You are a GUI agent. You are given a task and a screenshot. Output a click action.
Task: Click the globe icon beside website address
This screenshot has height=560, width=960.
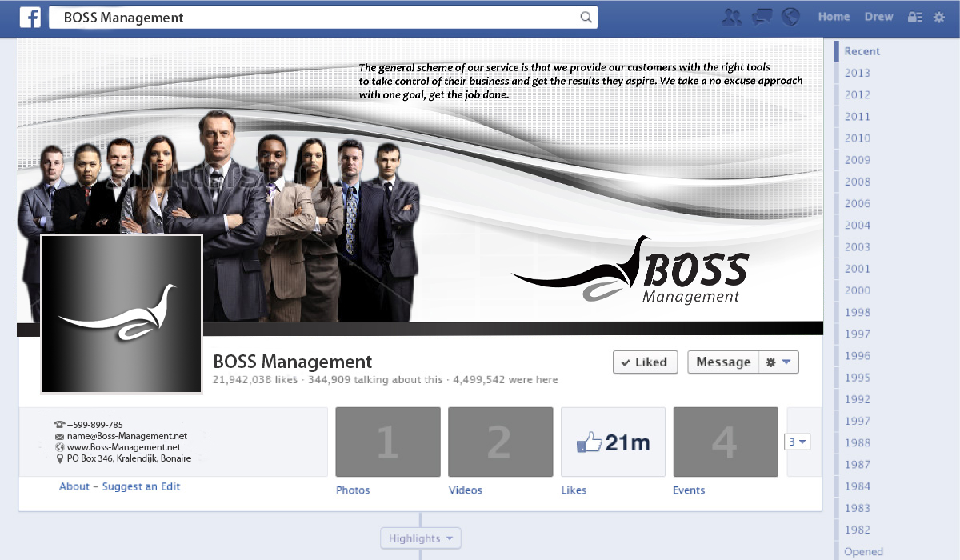tap(59, 447)
